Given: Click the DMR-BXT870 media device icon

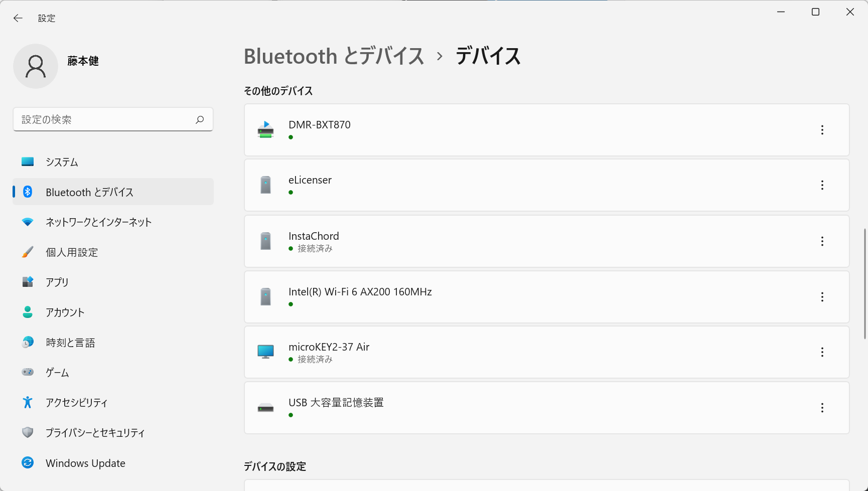Looking at the screenshot, I should click(265, 130).
